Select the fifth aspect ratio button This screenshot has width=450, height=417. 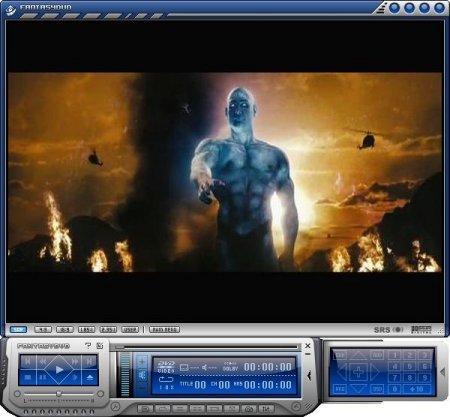coord(108,330)
